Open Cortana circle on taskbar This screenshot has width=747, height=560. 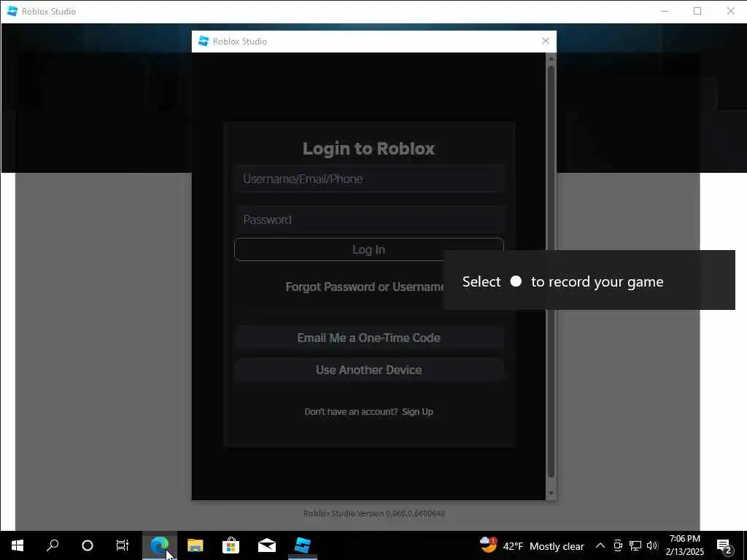(88, 545)
